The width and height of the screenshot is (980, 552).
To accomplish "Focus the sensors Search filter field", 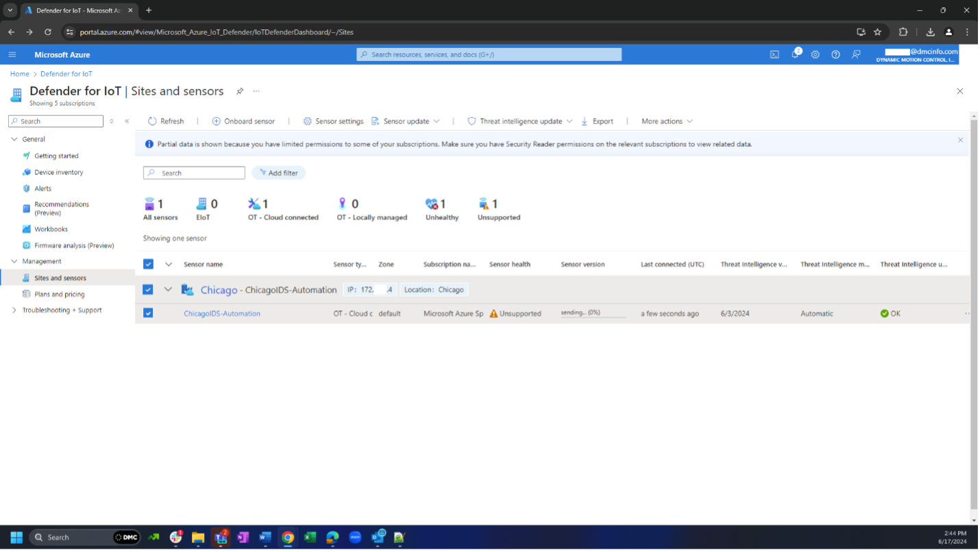I will (194, 173).
